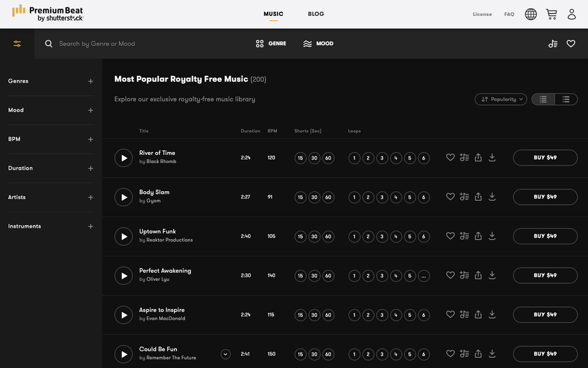Open the shopping cart
Viewport: 588px width, 368px height.
551,14
